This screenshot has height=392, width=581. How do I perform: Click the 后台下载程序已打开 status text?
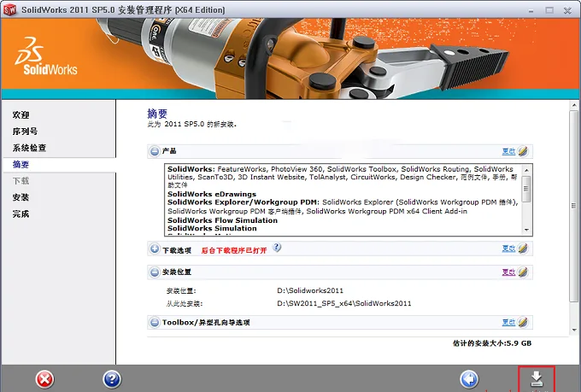point(234,251)
